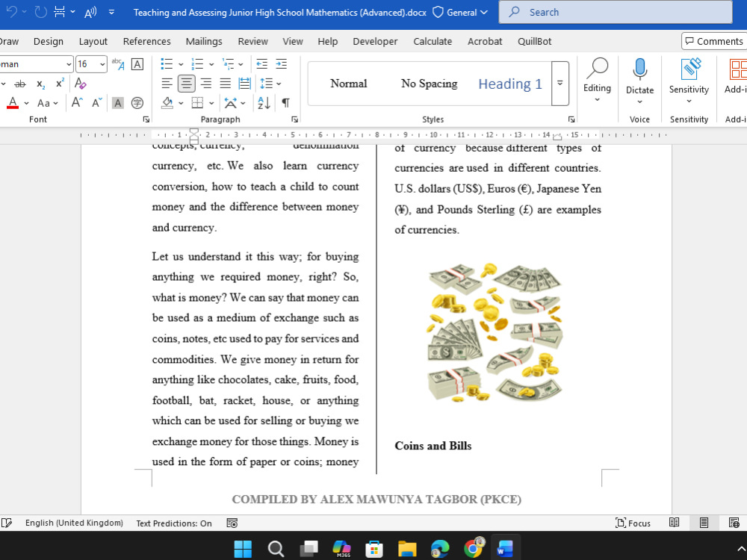
Task: Click the Clear All Formatting icon
Action: [81, 84]
